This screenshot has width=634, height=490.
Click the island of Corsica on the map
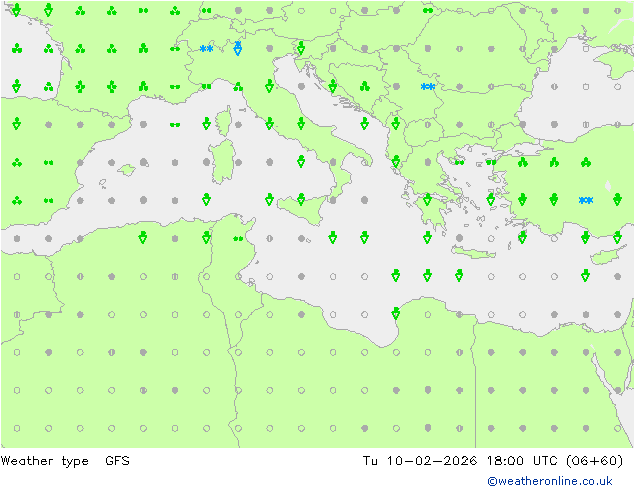point(223,121)
